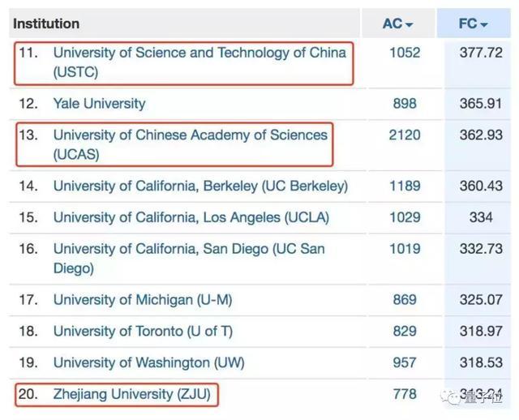This screenshot has width=519, height=420.
Task: Click AC value 2120 for UCAS
Action: [405, 135]
